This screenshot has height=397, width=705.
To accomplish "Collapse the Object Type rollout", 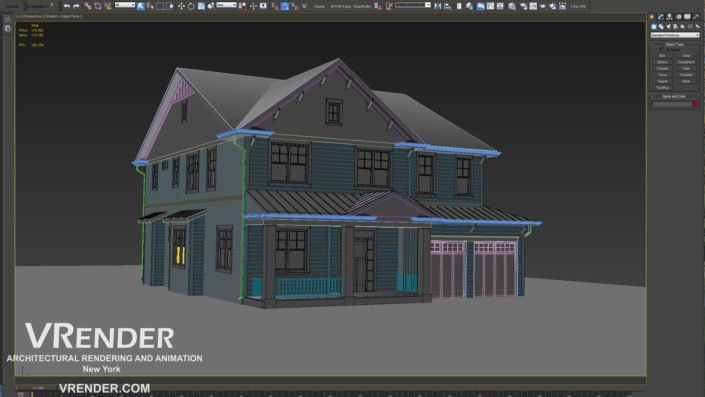I will pyautogui.click(x=674, y=45).
